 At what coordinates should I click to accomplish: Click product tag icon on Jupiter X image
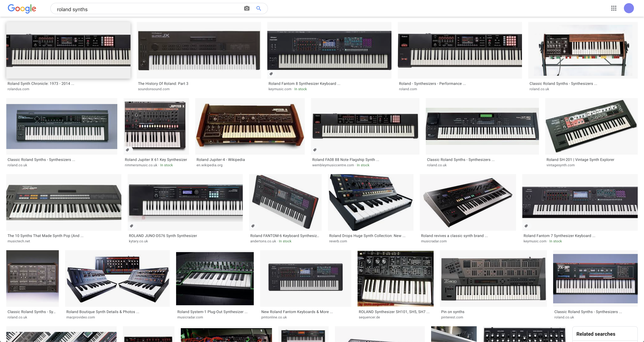(x=127, y=150)
